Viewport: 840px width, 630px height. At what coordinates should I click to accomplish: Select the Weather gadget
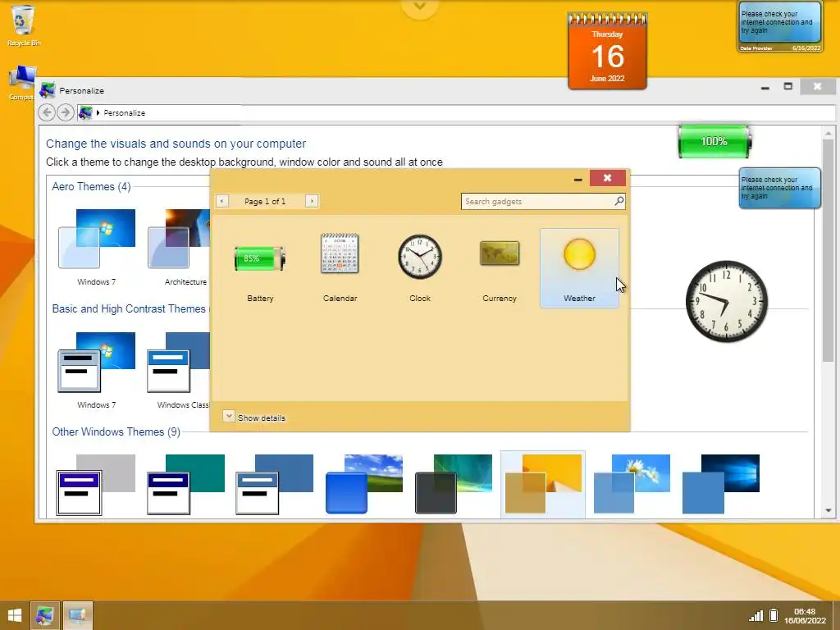[x=579, y=268]
